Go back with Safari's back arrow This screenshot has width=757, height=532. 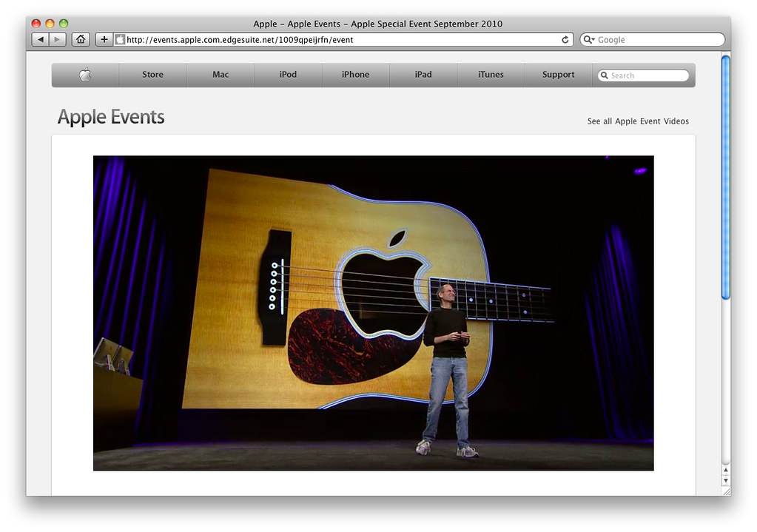(x=41, y=40)
